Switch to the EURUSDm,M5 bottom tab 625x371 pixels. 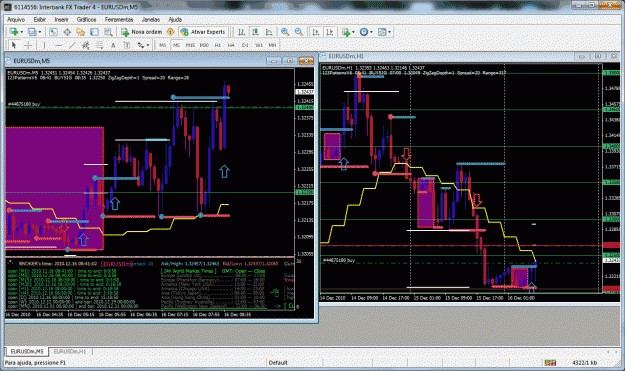click(x=27, y=351)
